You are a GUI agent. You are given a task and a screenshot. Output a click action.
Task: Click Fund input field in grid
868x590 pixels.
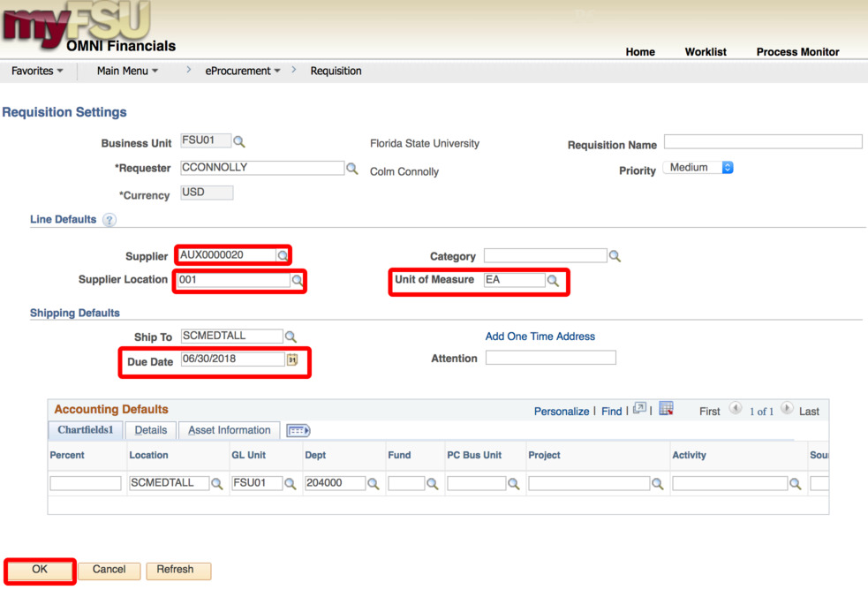[x=406, y=483]
